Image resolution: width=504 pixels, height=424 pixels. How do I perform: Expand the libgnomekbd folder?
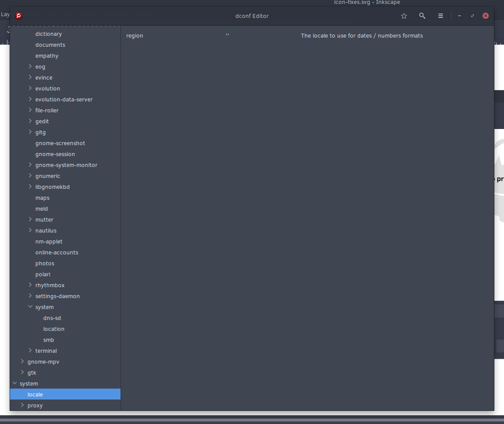(x=30, y=187)
